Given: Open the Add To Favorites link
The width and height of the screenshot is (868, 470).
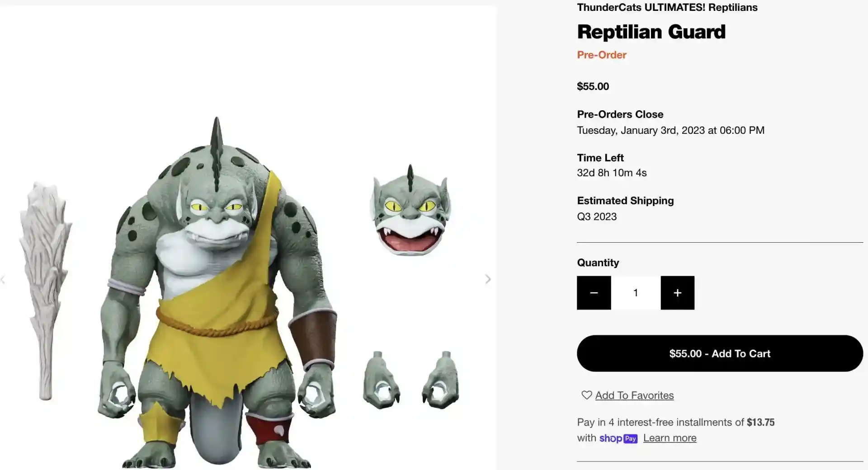Looking at the screenshot, I should [634, 395].
